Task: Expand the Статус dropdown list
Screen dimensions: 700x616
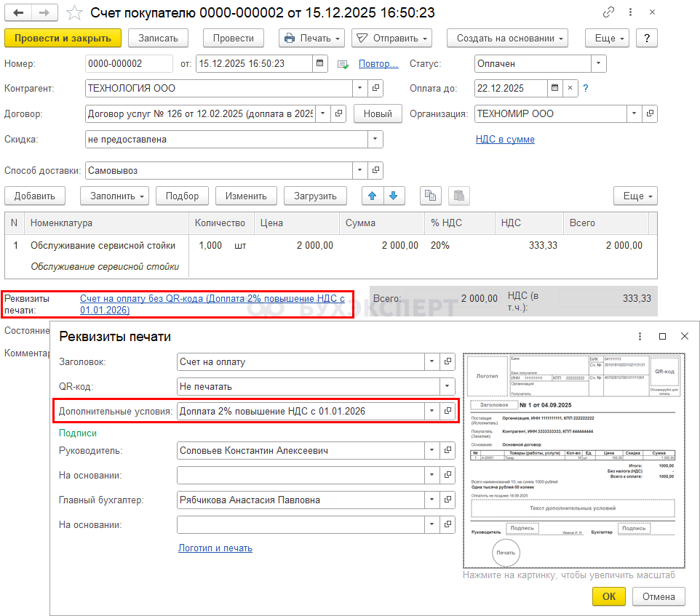Action: pos(598,64)
